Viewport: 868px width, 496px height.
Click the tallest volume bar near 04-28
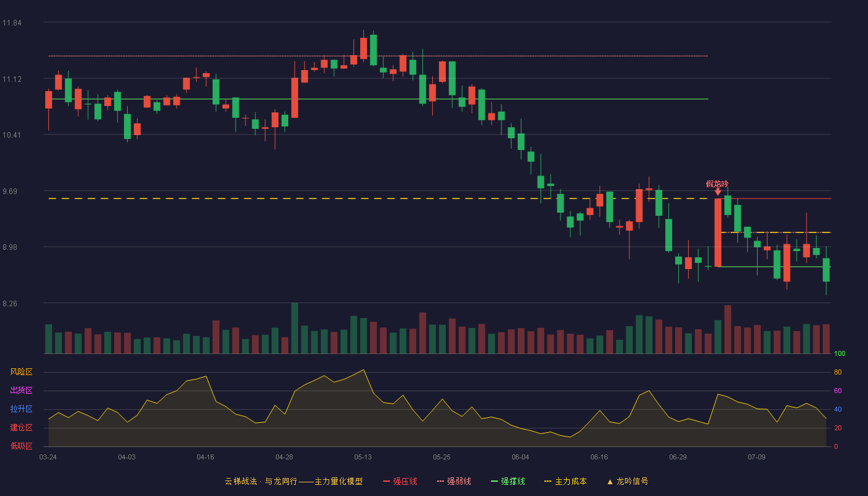point(294,329)
